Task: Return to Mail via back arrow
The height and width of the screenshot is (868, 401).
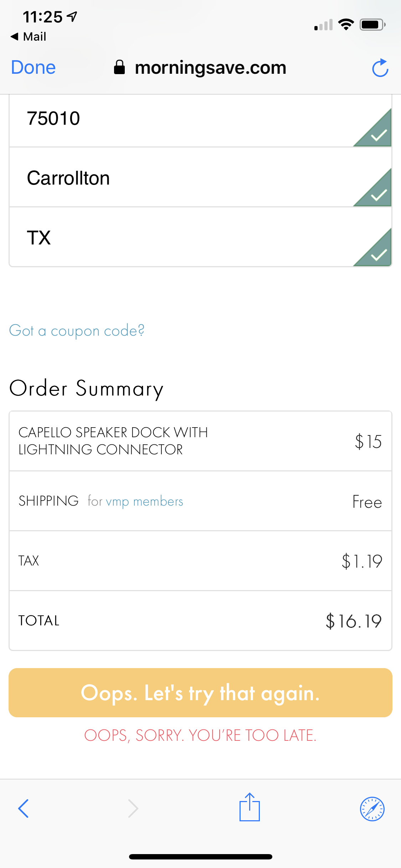Action: pos(29,36)
